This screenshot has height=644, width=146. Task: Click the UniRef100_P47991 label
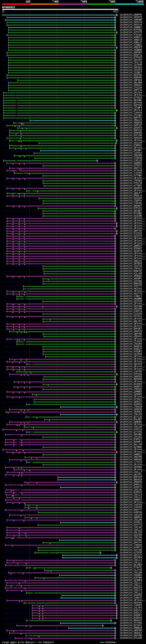click(x=131, y=623)
